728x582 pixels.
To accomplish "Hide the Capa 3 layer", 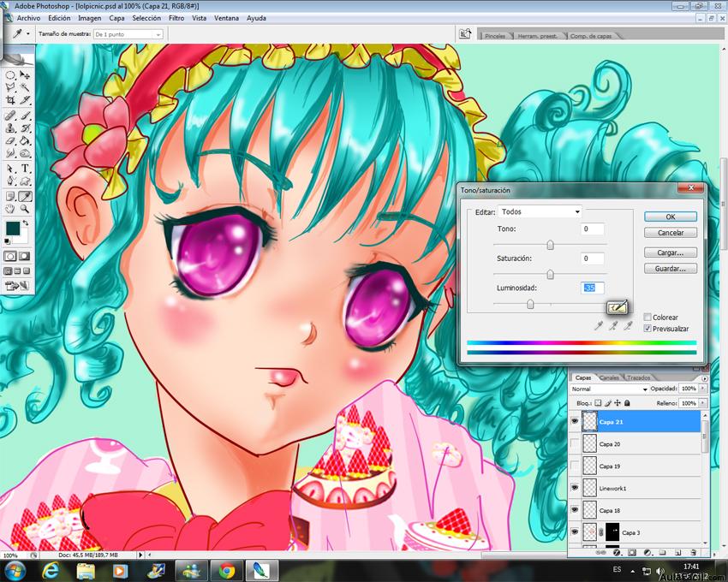I will click(575, 532).
